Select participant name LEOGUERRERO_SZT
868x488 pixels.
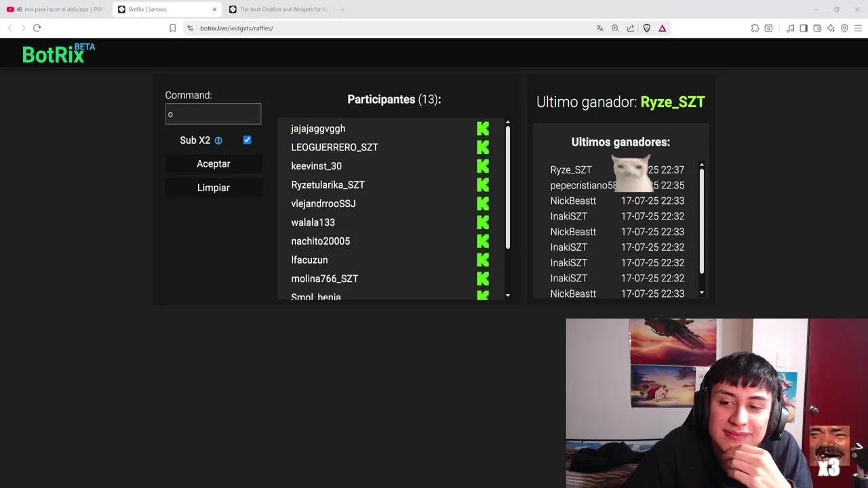coord(335,147)
